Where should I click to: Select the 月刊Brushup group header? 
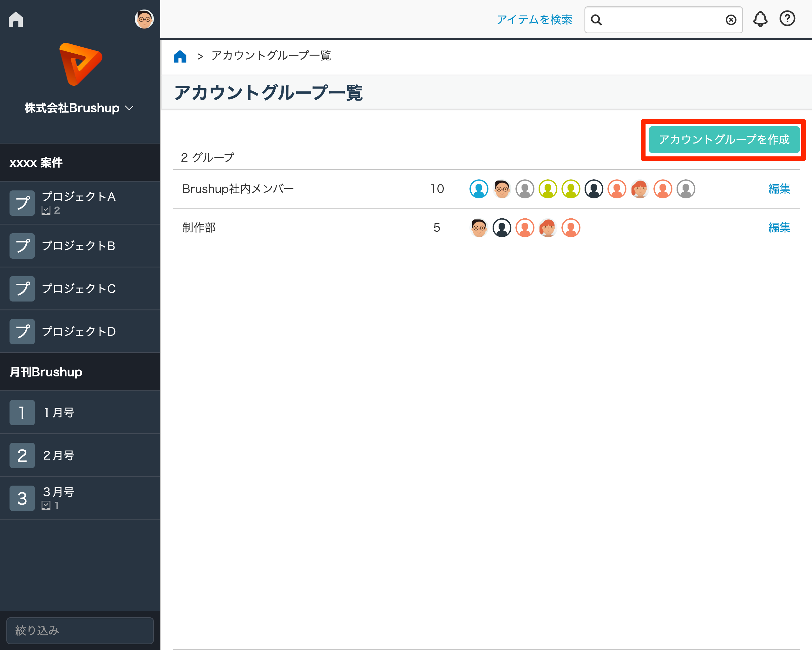click(x=80, y=372)
